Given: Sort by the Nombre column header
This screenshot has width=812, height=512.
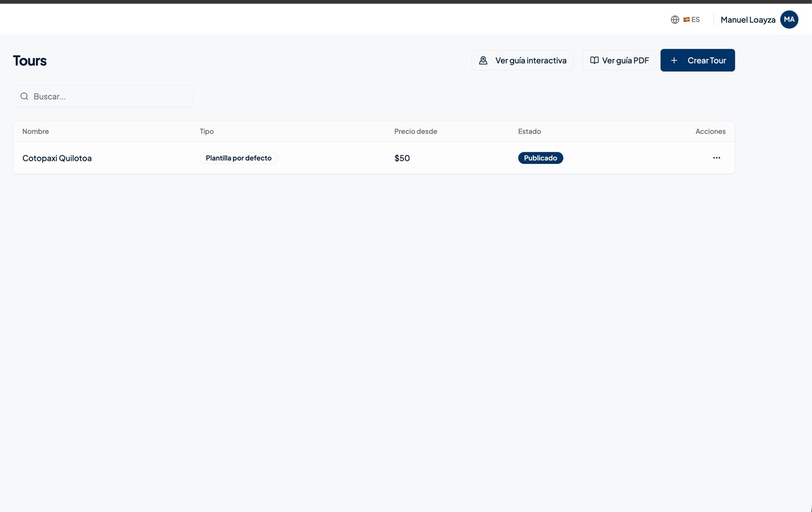Looking at the screenshot, I should (x=36, y=131).
